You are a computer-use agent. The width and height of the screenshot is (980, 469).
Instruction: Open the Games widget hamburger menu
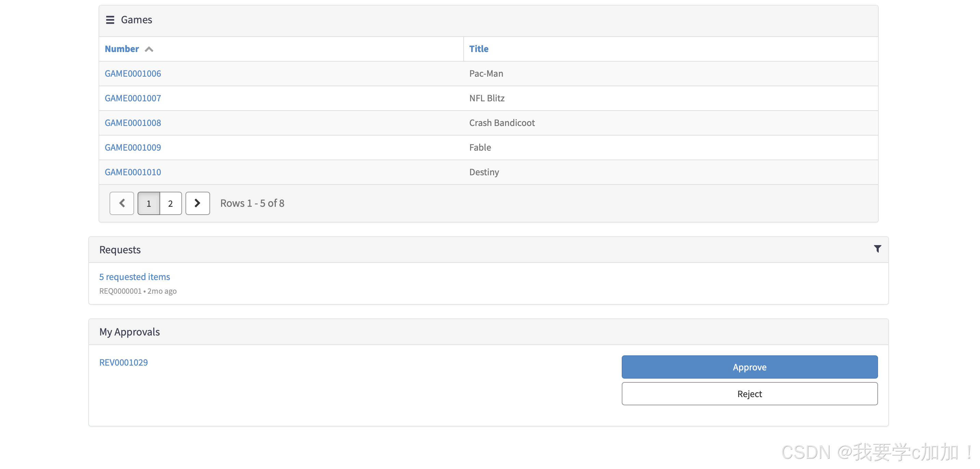pyautogui.click(x=110, y=20)
